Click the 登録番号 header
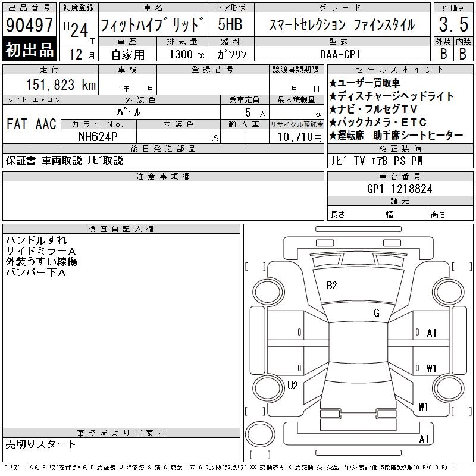 click(213, 69)
